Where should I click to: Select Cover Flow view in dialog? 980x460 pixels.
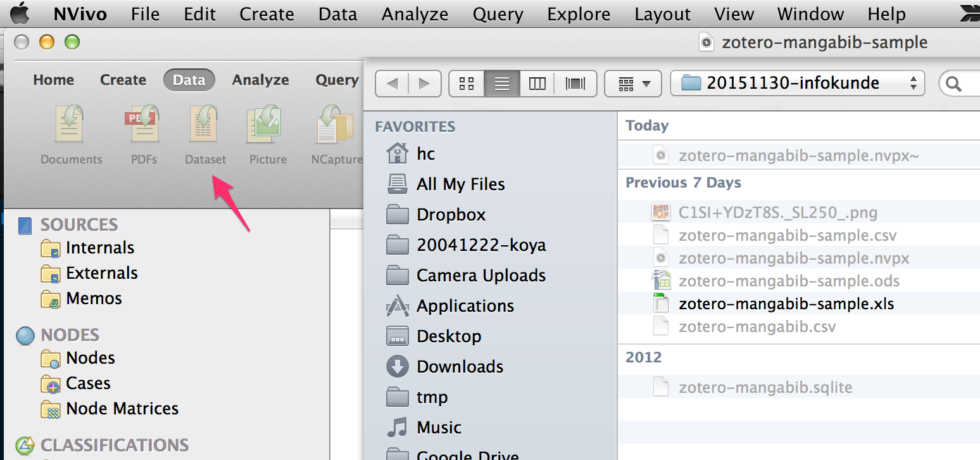coord(575,84)
